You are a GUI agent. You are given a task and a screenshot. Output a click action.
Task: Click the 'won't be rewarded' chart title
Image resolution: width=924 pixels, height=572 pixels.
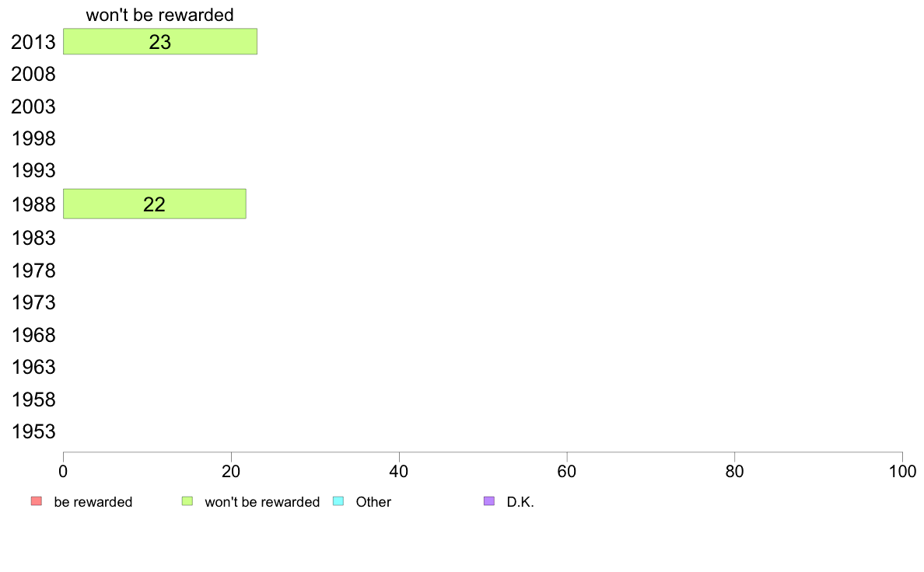click(x=159, y=15)
